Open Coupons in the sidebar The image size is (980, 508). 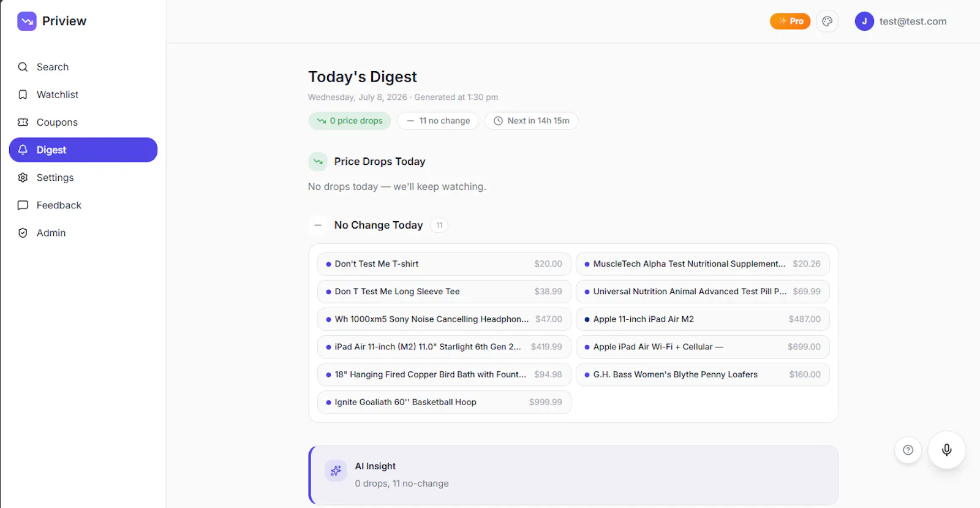pos(83,122)
